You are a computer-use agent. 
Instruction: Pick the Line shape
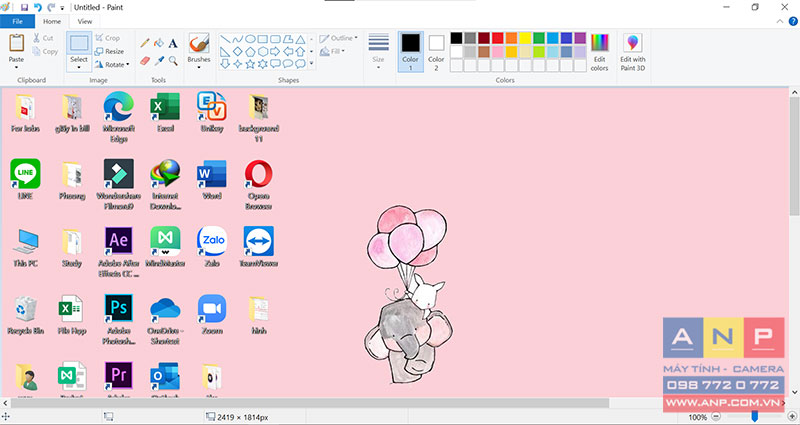[225, 39]
